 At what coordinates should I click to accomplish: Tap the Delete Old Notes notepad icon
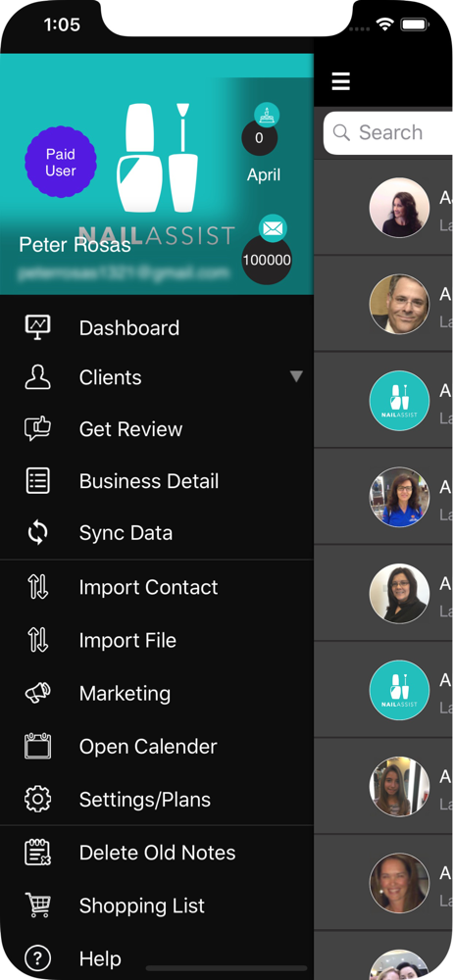(x=37, y=853)
